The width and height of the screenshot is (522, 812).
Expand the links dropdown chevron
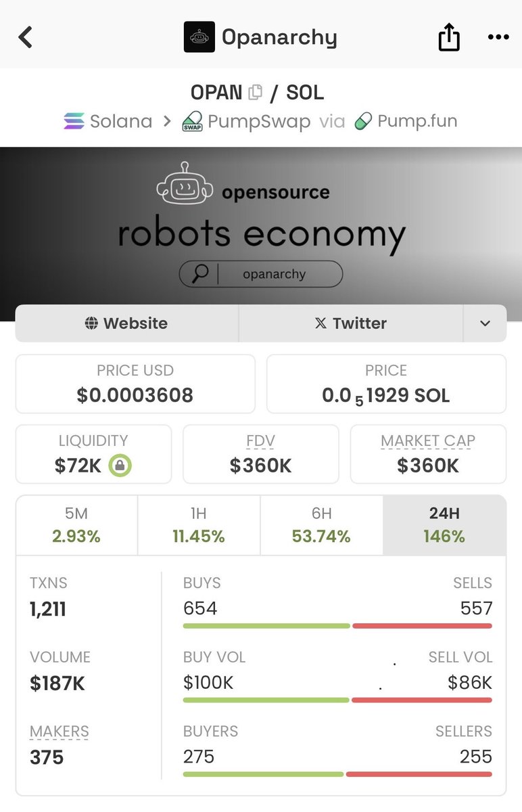point(485,323)
